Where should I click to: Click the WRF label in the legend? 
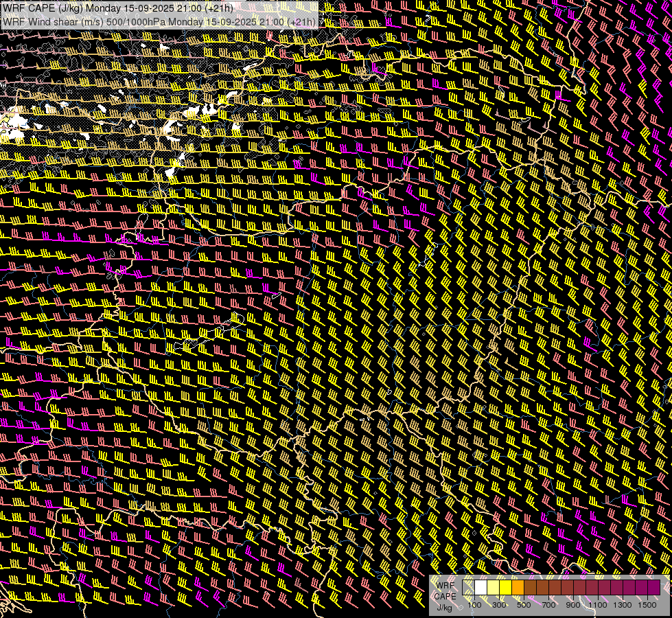445,586
